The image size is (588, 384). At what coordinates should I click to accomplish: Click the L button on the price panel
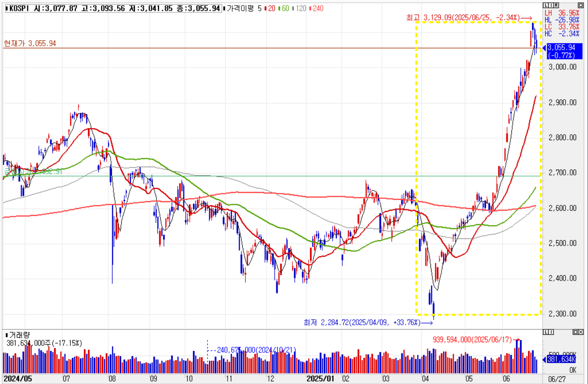[x=546, y=5]
